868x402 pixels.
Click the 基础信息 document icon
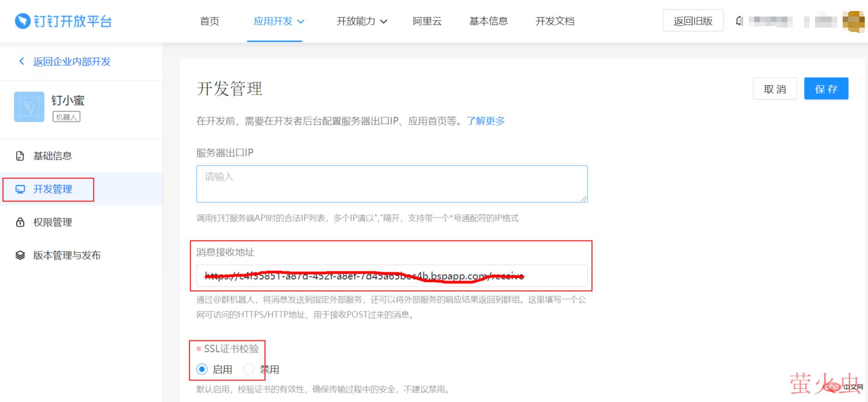coord(20,156)
